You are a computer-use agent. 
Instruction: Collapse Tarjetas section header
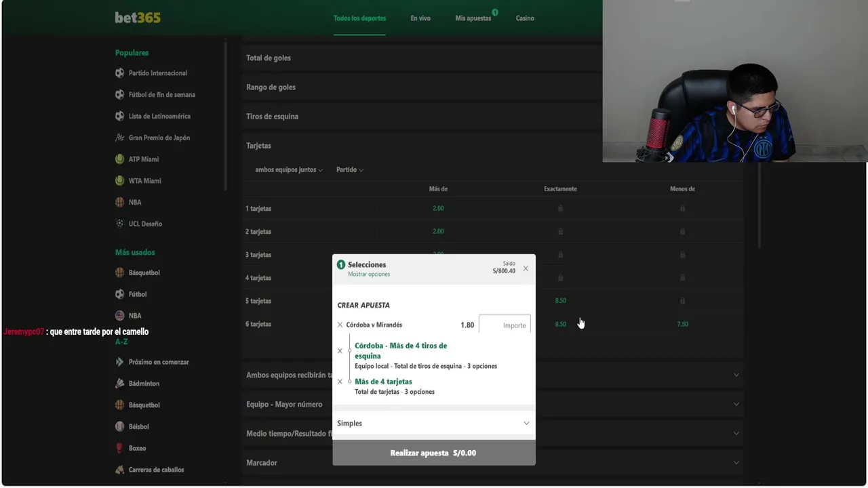pos(422,146)
